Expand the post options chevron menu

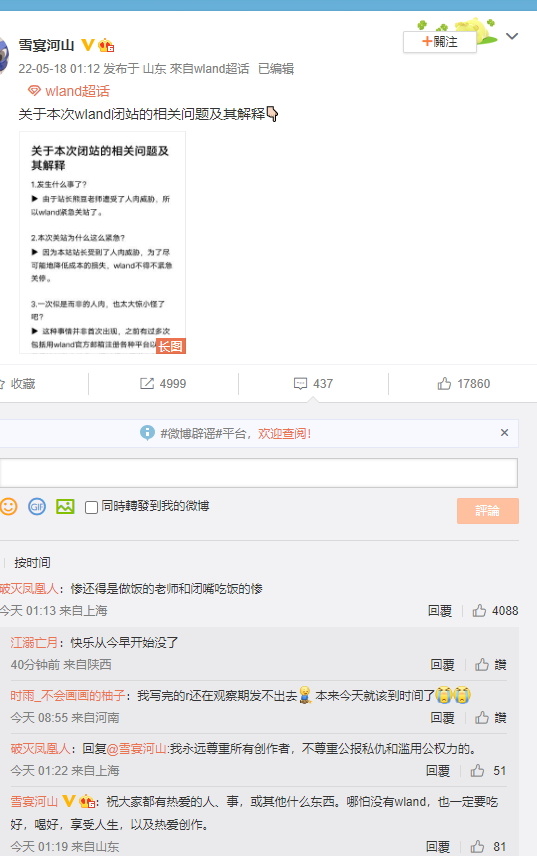[x=512, y=37]
